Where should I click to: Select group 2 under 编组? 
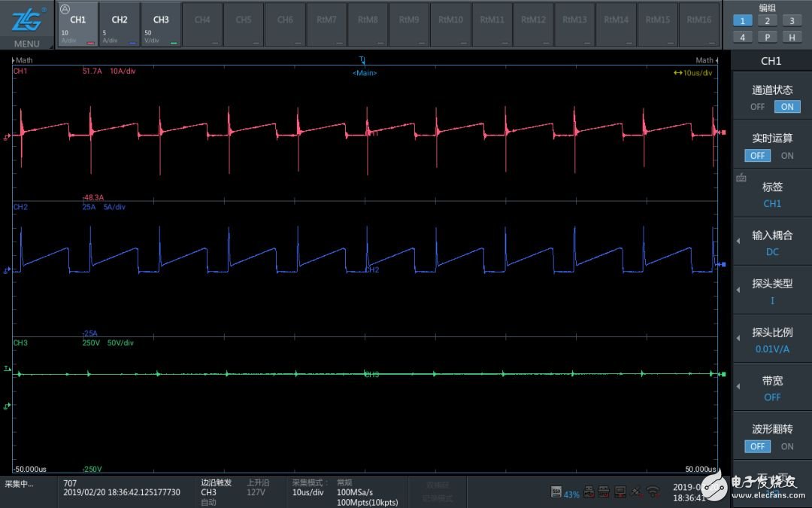[x=767, y=21]
